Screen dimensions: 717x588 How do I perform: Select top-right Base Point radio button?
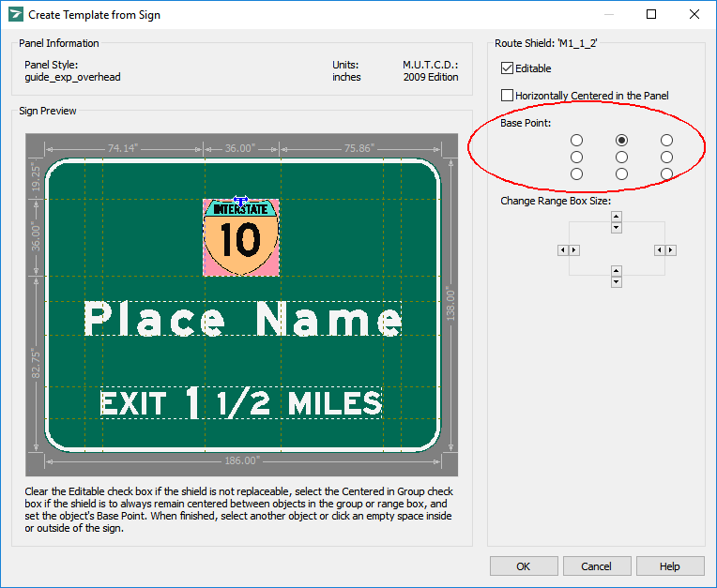[x=666, y=141]
